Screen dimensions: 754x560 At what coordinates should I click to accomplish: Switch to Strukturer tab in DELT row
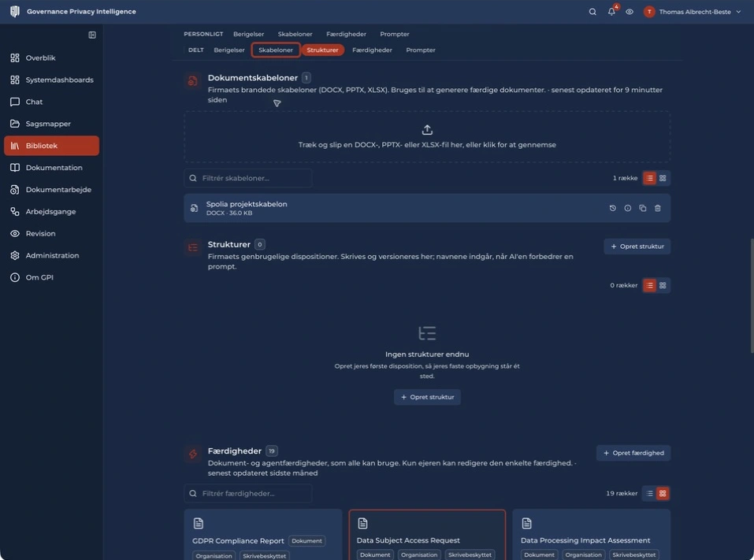(x=323, y=50)
